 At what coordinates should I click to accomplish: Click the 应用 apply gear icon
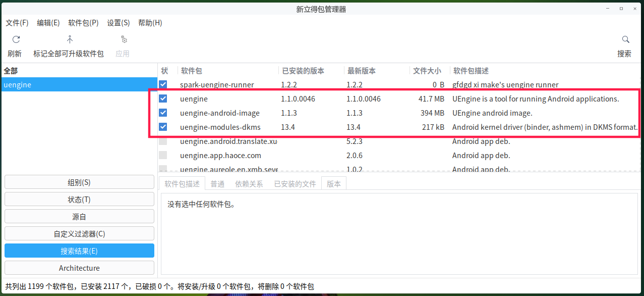pos(124,39)
